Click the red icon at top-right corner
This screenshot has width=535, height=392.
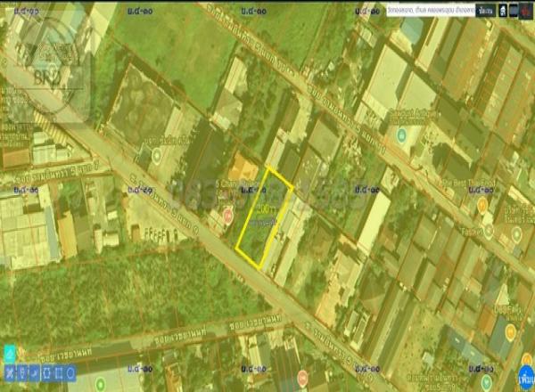(x=528, y=10)
